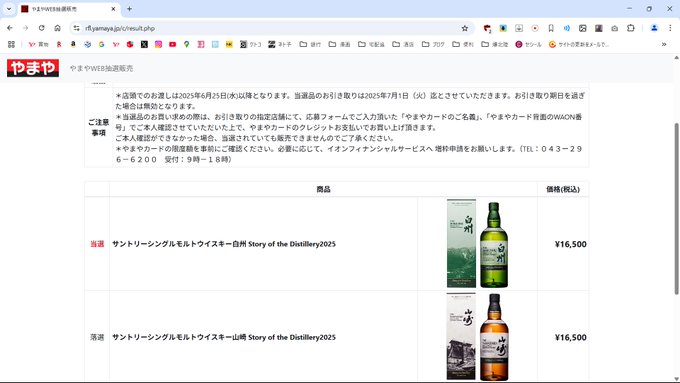Open the tab search dropdown arrow
Viewport: 680px width, 383px height.
[x=9, y=9]
